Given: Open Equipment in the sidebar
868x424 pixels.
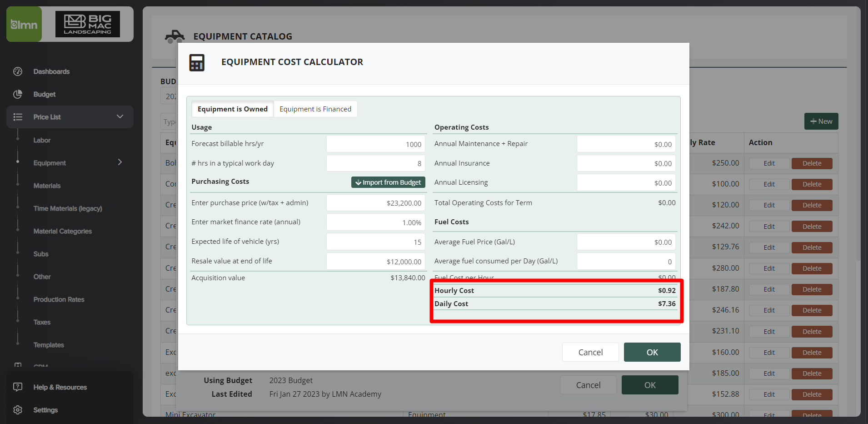Looking at the screenshot, I should (x=50, y=163).
